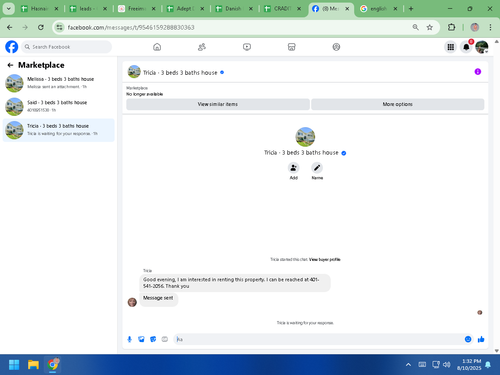Click the site information icon in address bar
The height and width of the screenshot is (375, 500).
[x=59, y=27]
